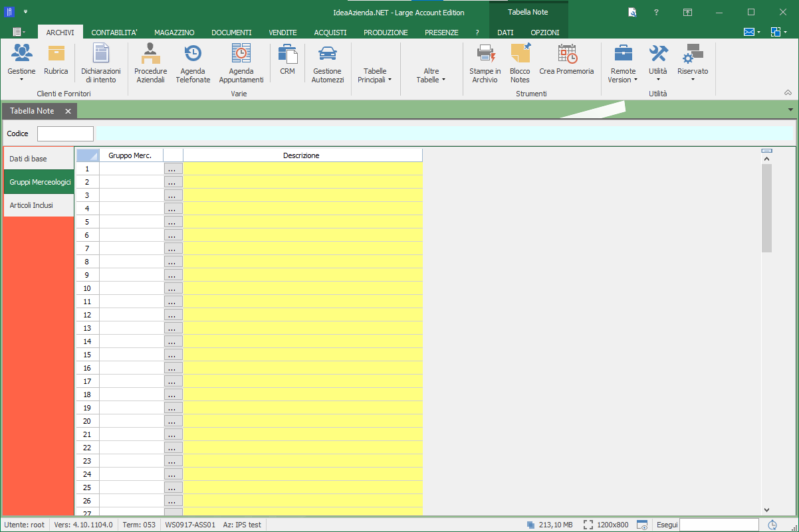Open the document tab list arrow

coord(790,110)
